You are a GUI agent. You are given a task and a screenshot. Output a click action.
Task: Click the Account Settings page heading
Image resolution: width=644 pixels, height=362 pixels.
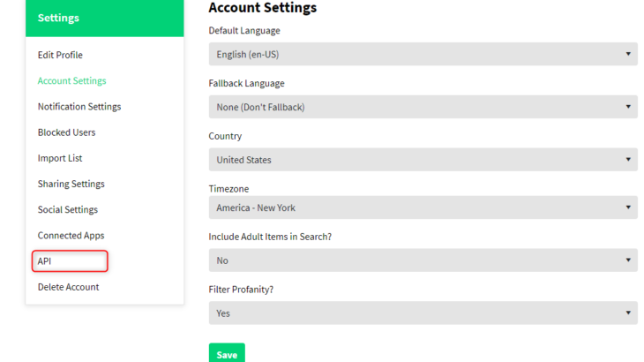[x=262, y=8]
